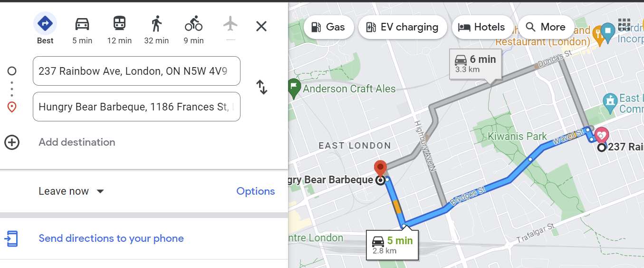The height and width of the screenshot is (268, 644).
Task: Select walking directions mode
Action: 156,23
